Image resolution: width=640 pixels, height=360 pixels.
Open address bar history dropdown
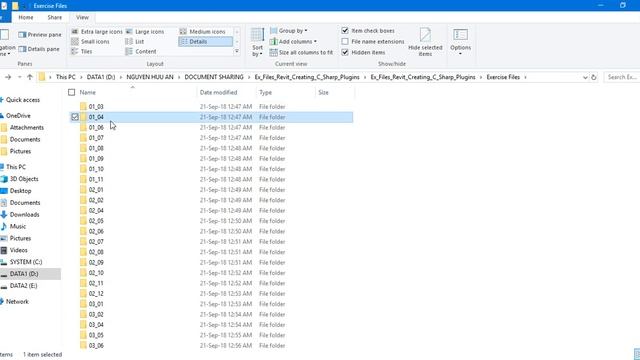tap(585, 77)
